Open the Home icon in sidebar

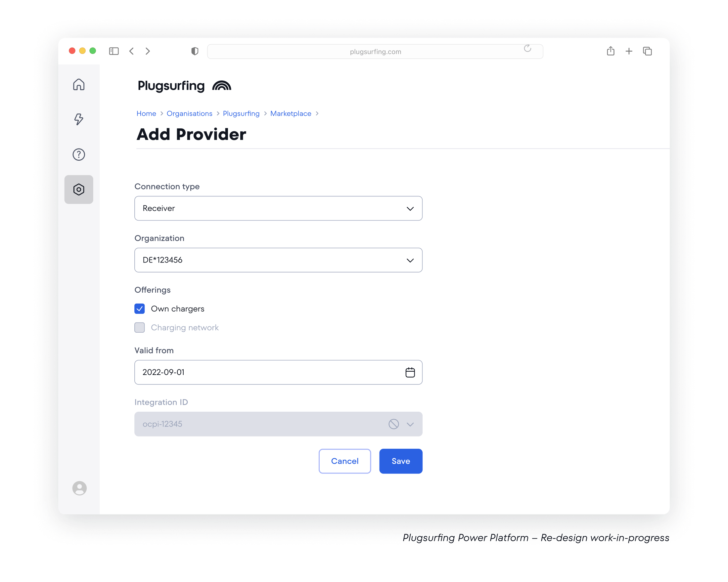[x=79, y=84]
